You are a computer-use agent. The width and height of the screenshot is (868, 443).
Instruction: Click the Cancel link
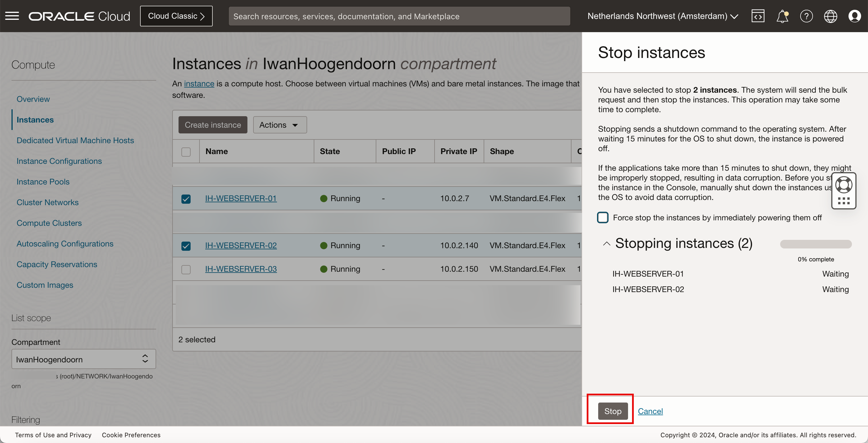click(650, 411)
